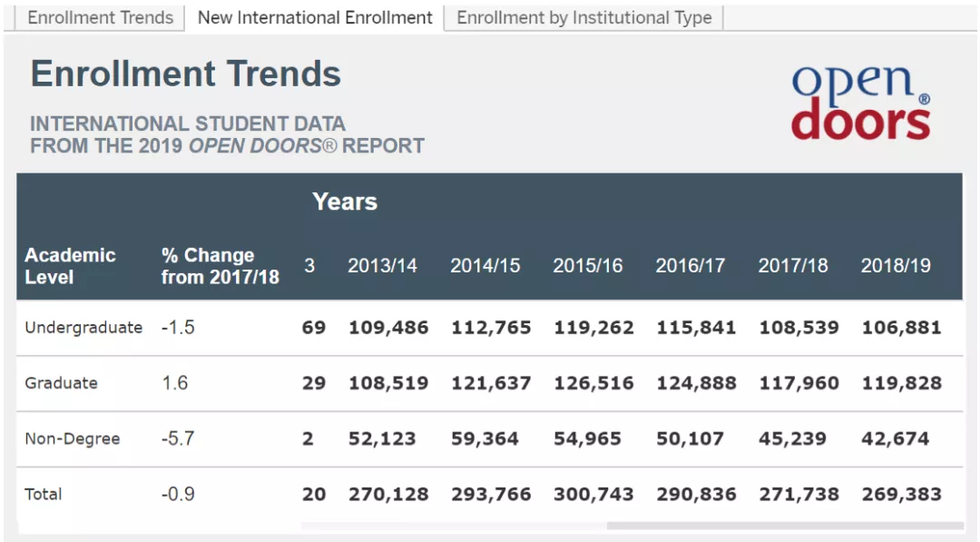Click Undergraduate 2018/19 value 106,881

pyautogui.click(x=901, y=328)
